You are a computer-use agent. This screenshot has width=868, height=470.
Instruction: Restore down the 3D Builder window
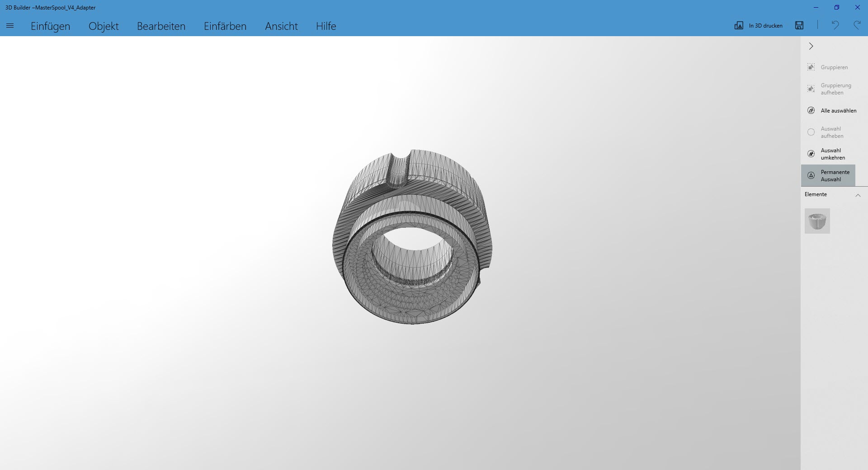[x=837, y=8]
